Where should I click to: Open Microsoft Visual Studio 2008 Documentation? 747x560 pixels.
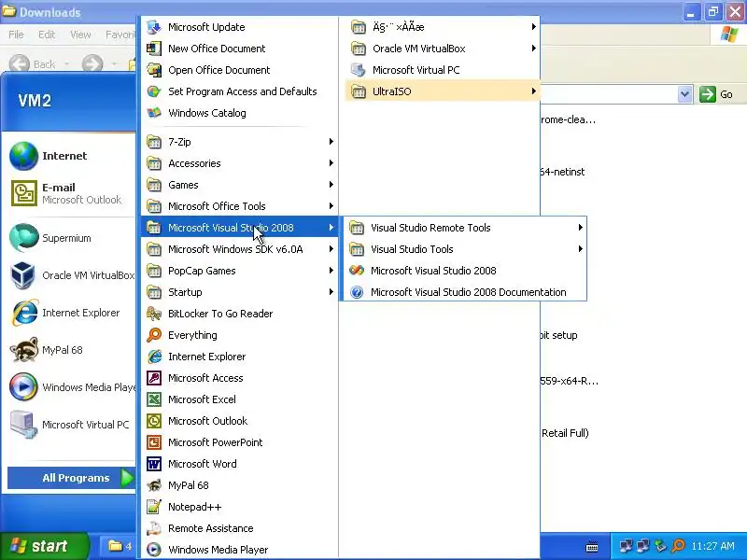(464, 292)
